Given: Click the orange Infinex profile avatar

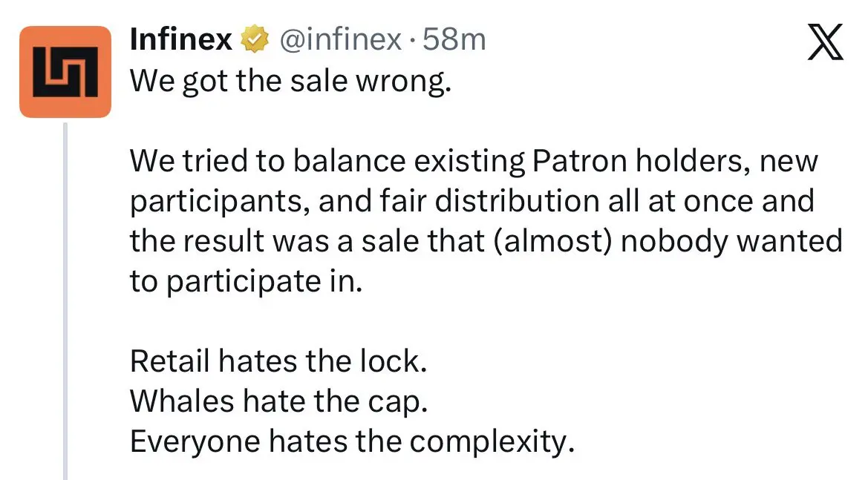Looking at the screenshot, I should coord(65,72).
